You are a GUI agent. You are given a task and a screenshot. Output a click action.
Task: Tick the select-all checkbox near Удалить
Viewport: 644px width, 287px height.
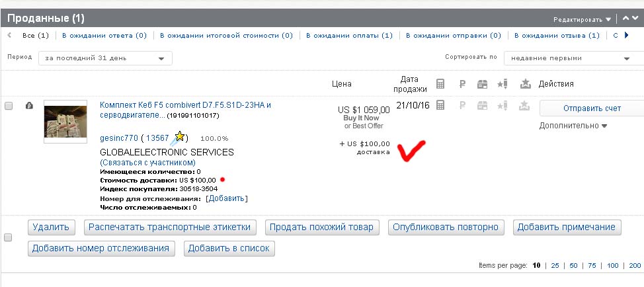[9, 237]
